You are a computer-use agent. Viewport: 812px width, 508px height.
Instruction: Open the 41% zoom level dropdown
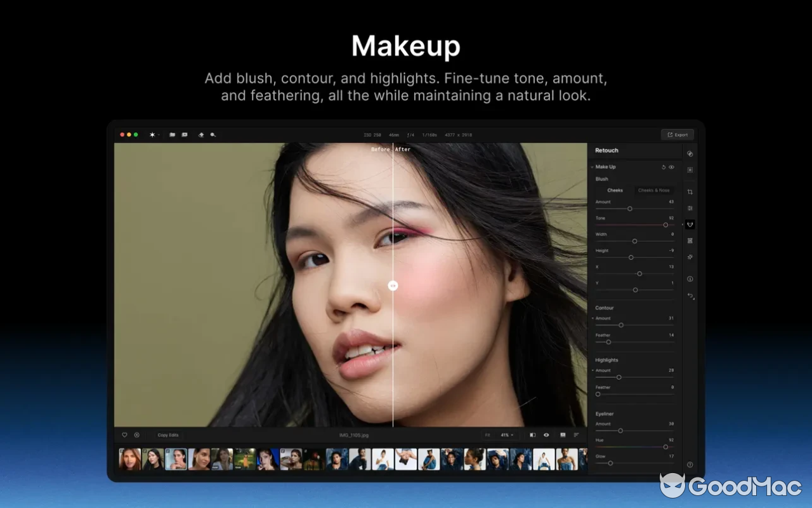click(x=506, y=435)
